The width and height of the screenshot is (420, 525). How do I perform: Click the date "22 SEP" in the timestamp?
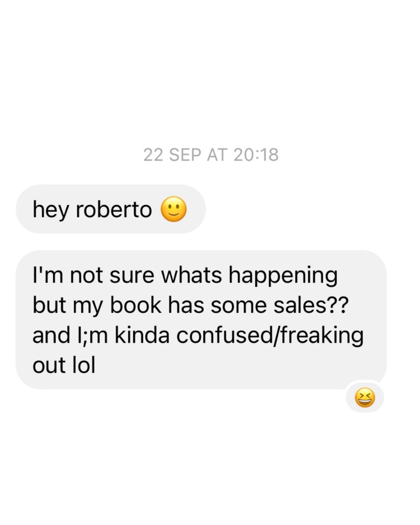tap(172, 155)
